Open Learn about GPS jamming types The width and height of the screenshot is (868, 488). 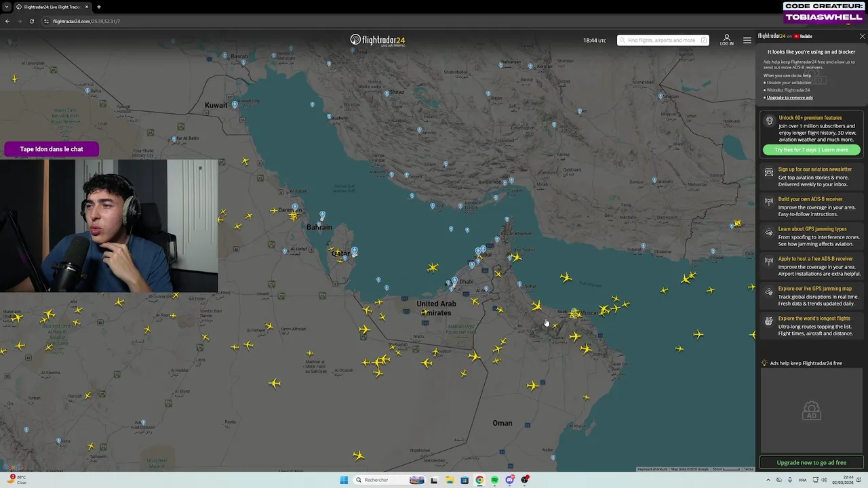(x=812, y=229)
